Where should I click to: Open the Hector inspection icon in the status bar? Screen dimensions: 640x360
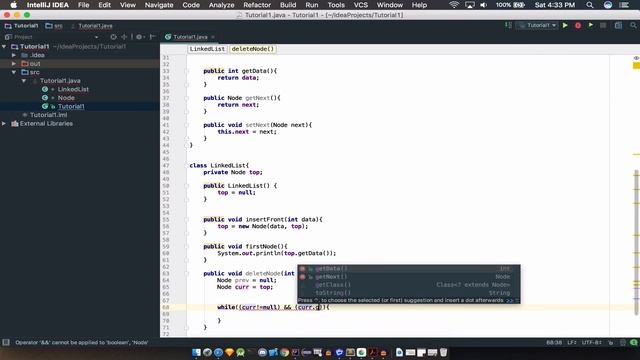point(623,342)
